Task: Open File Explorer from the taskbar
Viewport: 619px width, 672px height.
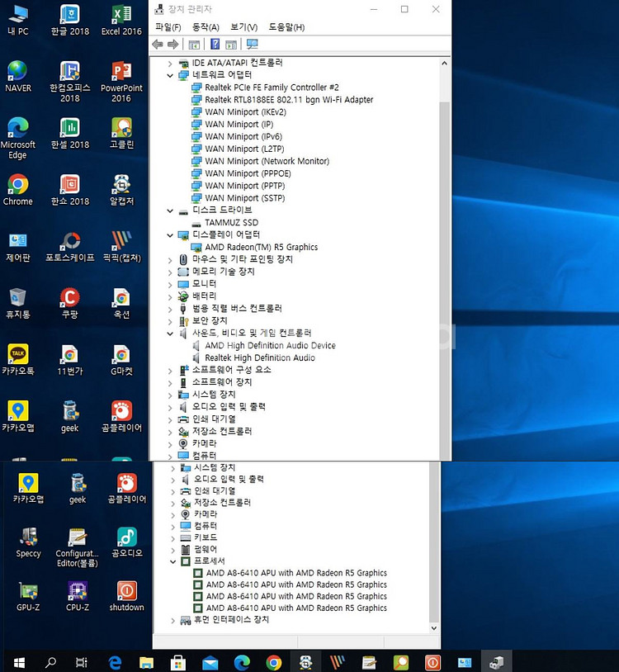Action: pyautogui.click(x=146, y=663)
